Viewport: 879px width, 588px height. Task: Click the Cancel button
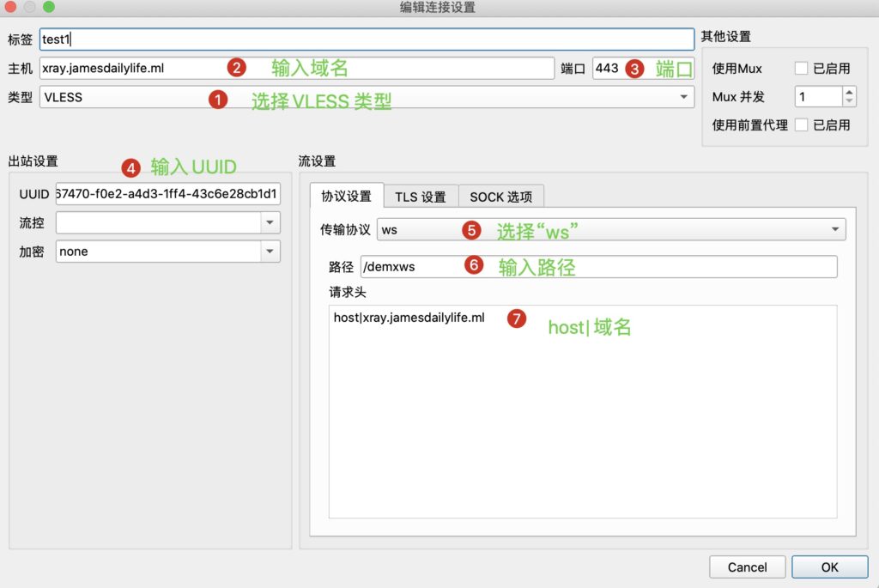[748, 567]
